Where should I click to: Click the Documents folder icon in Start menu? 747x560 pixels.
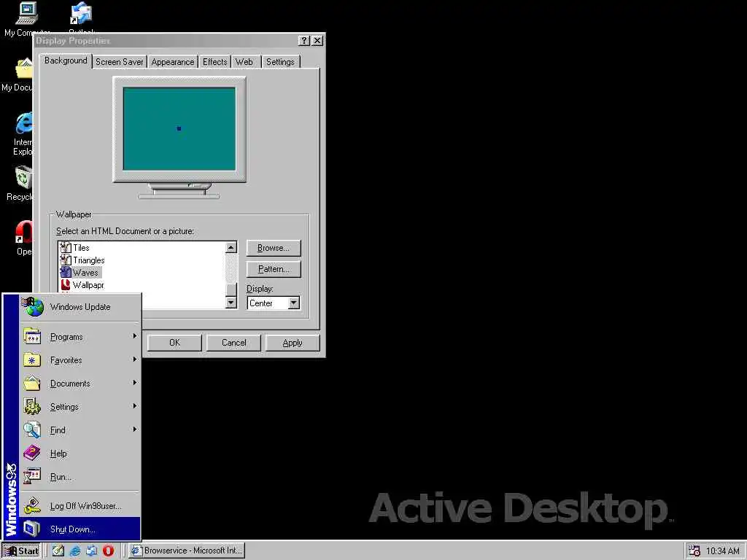[x=32, y=383]
